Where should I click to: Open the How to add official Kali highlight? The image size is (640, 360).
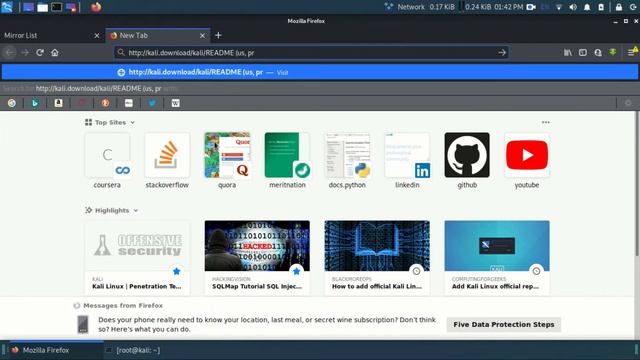377,257
